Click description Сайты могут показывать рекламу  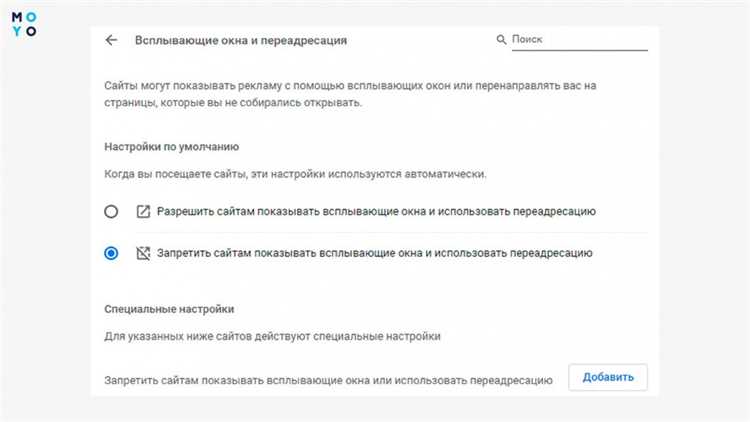[350, 94]
